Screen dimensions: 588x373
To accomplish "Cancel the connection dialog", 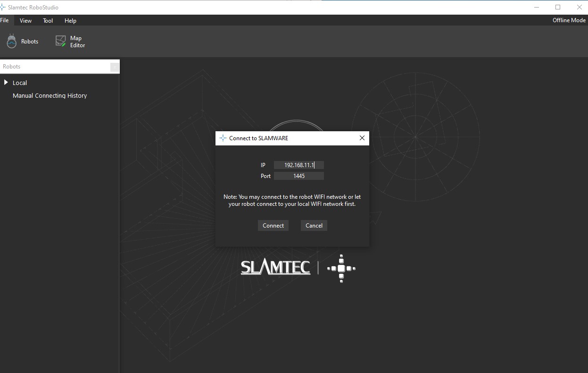I will pos(314,226).
